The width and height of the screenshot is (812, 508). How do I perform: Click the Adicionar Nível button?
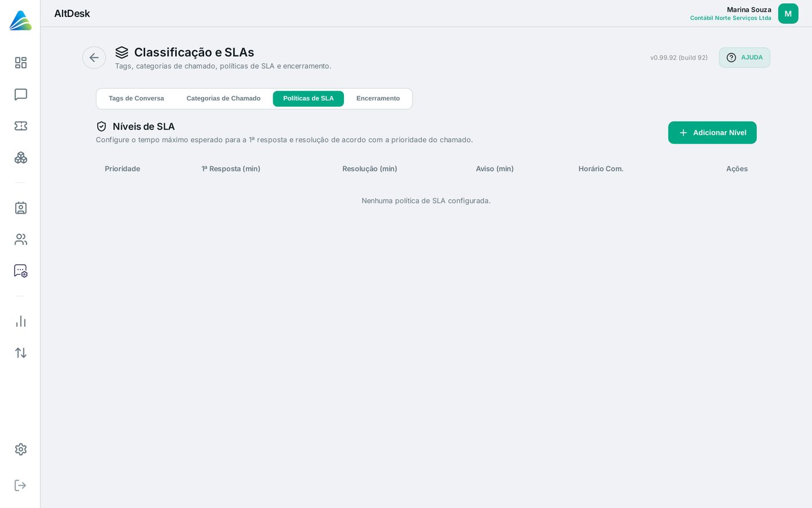coord(712,132)
